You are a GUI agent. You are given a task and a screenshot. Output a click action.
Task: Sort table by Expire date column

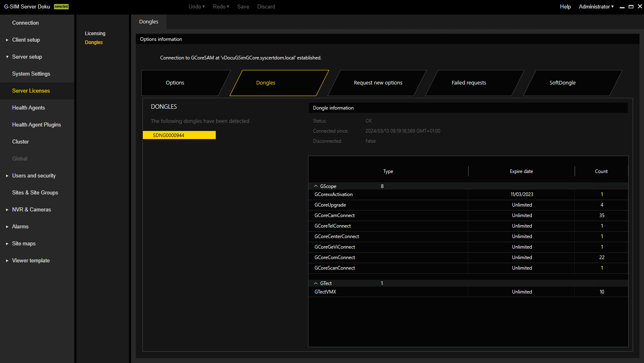(521, 171)
